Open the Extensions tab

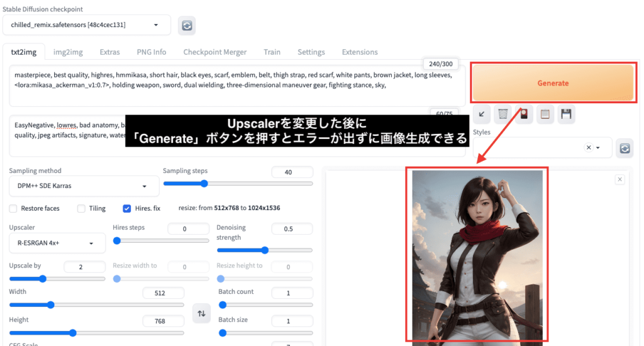pos(360,52)
